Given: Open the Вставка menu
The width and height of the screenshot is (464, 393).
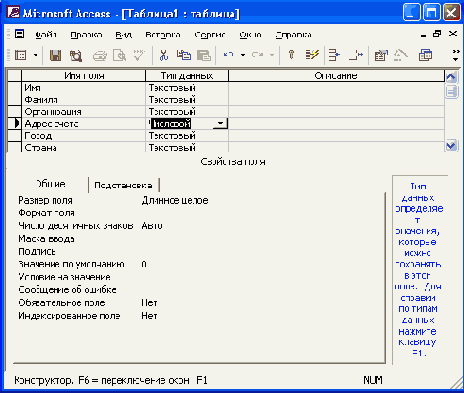Looking at the screenshot, I should click(163, 35).
